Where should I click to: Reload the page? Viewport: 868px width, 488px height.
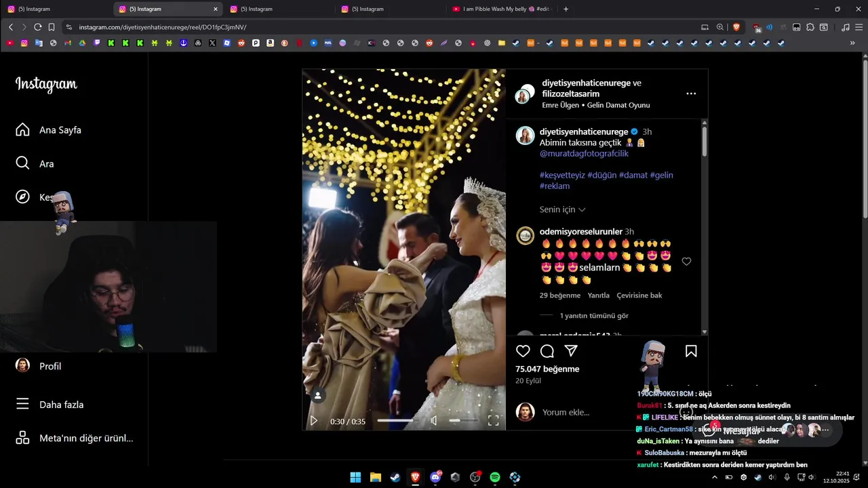38,27
